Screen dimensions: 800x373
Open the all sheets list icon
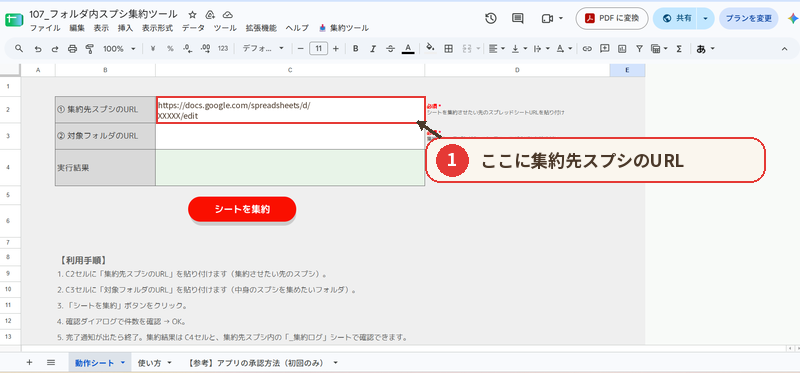(51, 363)
